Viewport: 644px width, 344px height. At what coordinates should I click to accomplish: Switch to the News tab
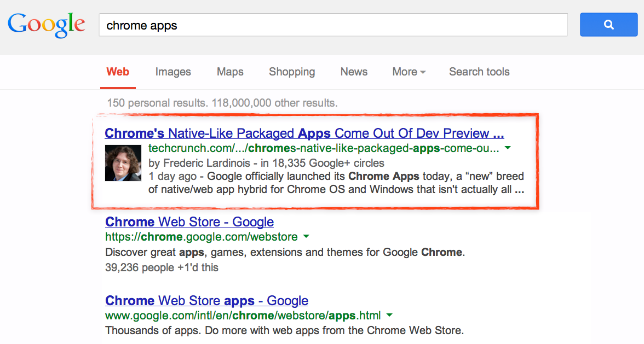pyautogui.click(x=354, y=72)
